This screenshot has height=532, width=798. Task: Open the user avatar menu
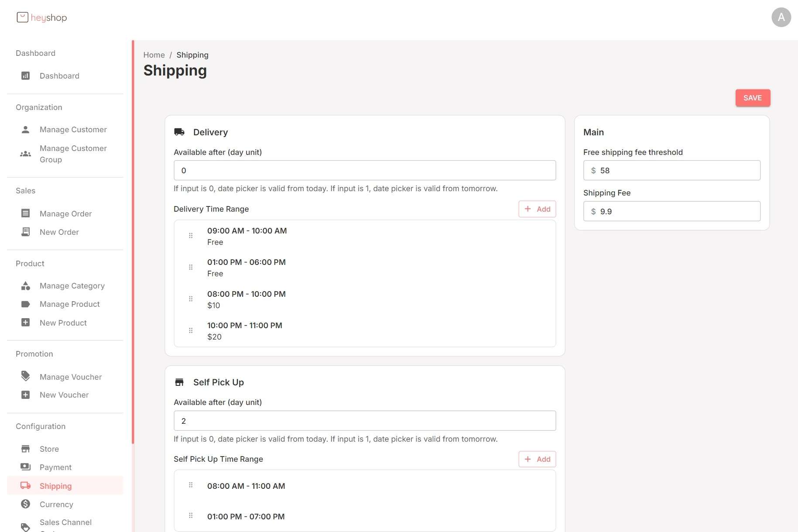(x=781, y=17)
